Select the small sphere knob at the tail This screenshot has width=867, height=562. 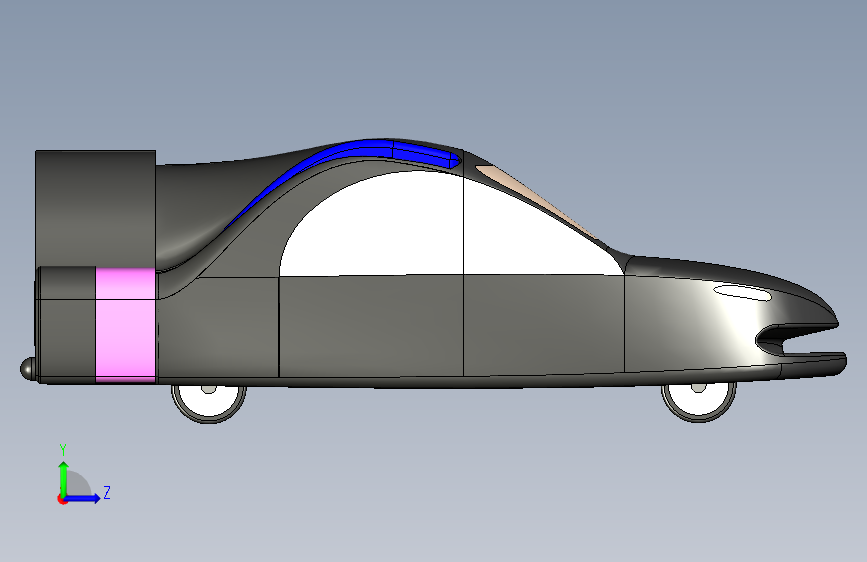(x=28, y=368)
